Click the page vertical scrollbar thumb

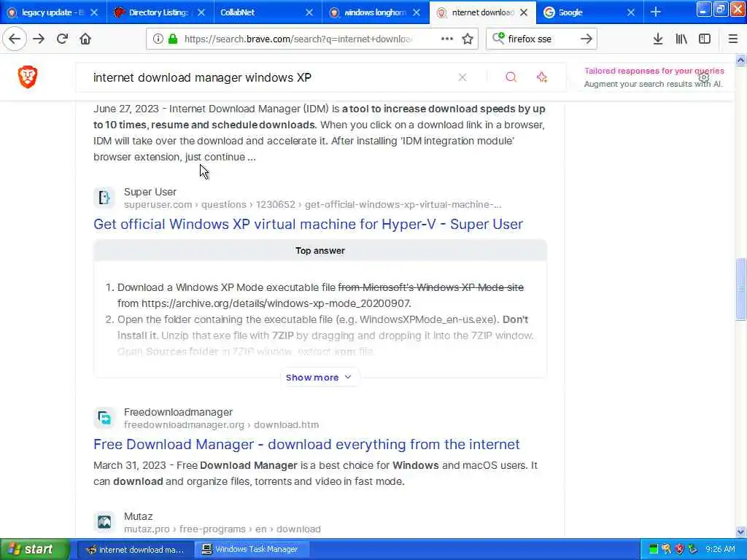point(740,289)
